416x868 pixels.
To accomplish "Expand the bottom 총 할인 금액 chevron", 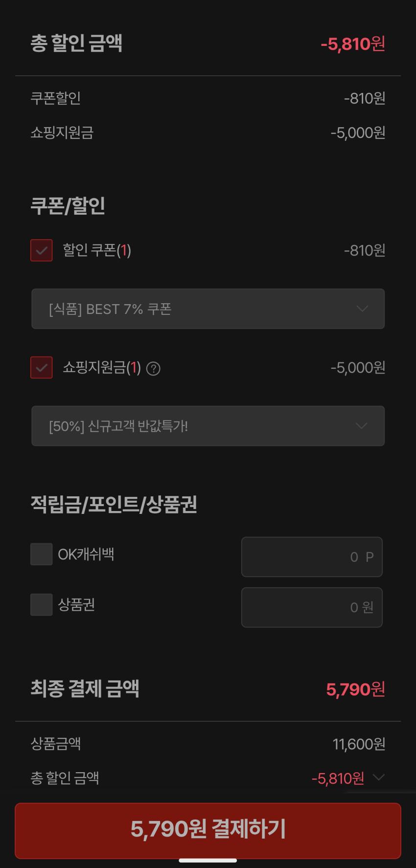I will [x=378, y=777].
